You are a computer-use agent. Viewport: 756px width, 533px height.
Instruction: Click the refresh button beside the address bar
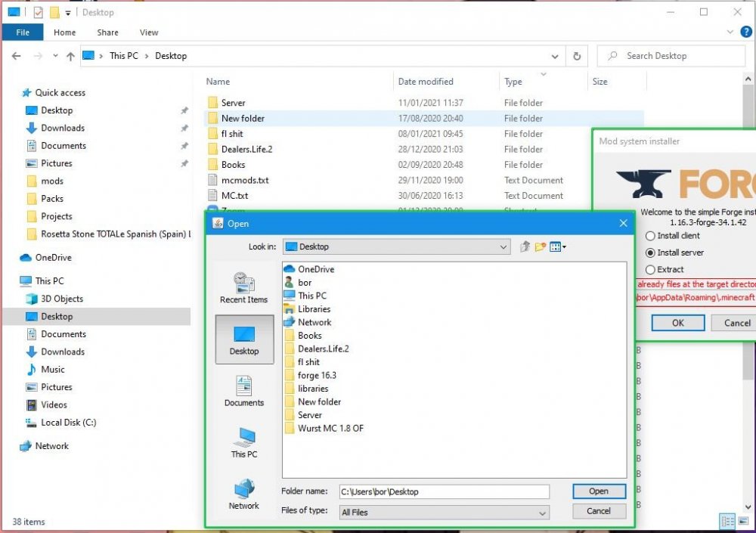(577, 56)
